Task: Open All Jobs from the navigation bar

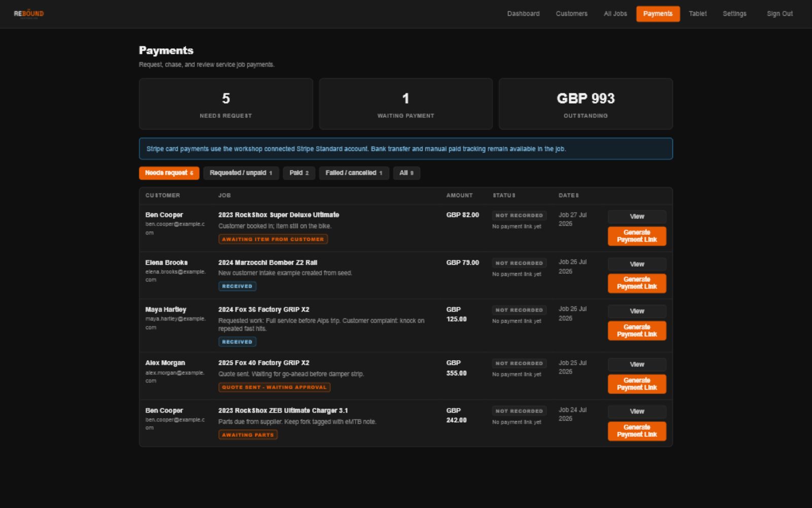Action: (615, 14)
